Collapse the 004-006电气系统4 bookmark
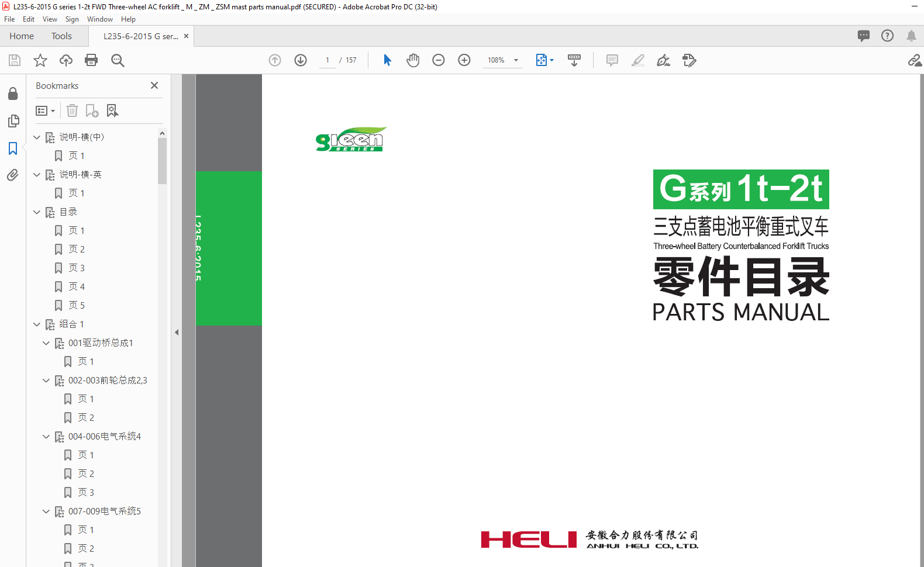 pyautogui.click(x=46, y=437)
